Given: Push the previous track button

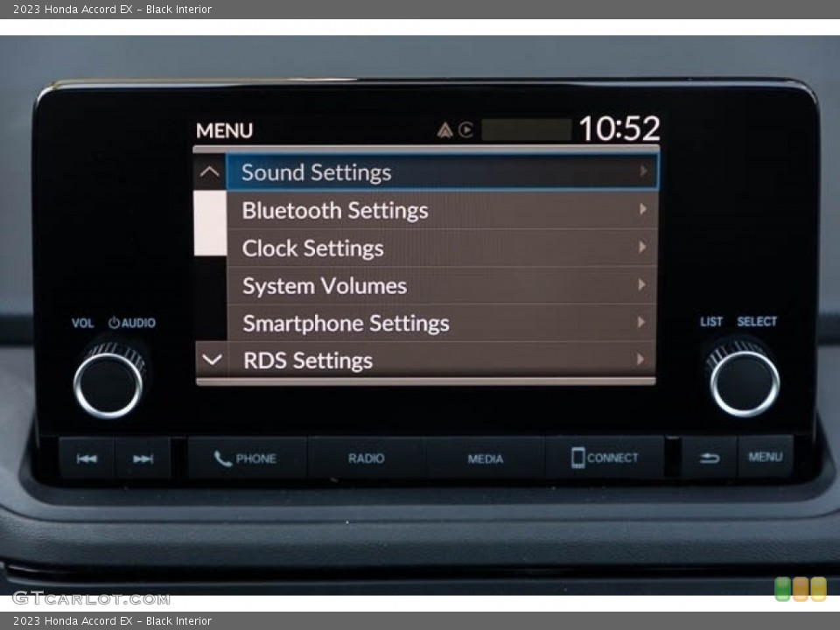Looking at the screenshot, I should pyautogui.click(x=87, y=458).
